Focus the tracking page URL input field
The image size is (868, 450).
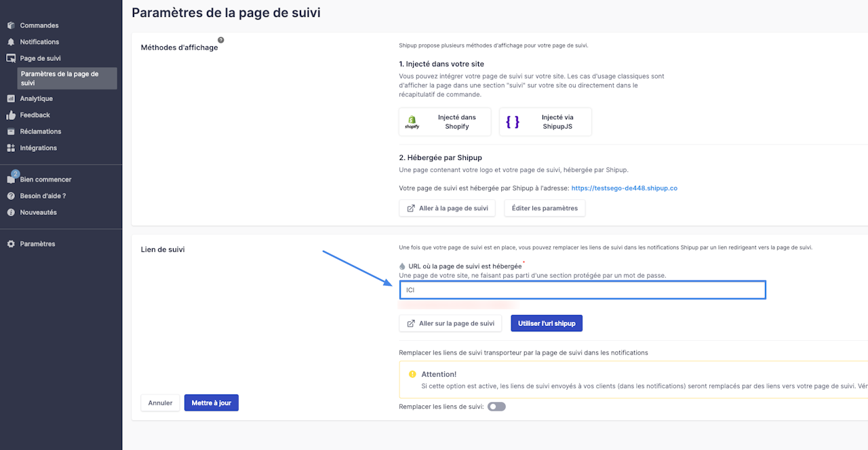tap(582, 290)
